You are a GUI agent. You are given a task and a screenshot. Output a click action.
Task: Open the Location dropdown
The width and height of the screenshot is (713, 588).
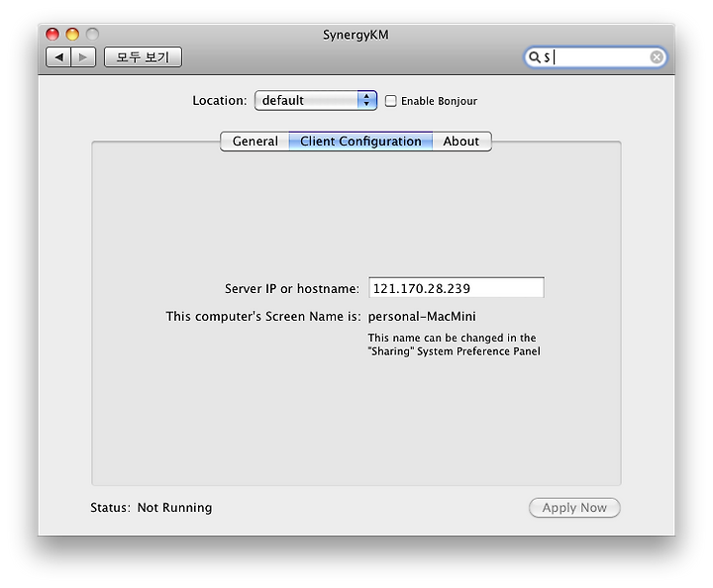click(316, 100)
